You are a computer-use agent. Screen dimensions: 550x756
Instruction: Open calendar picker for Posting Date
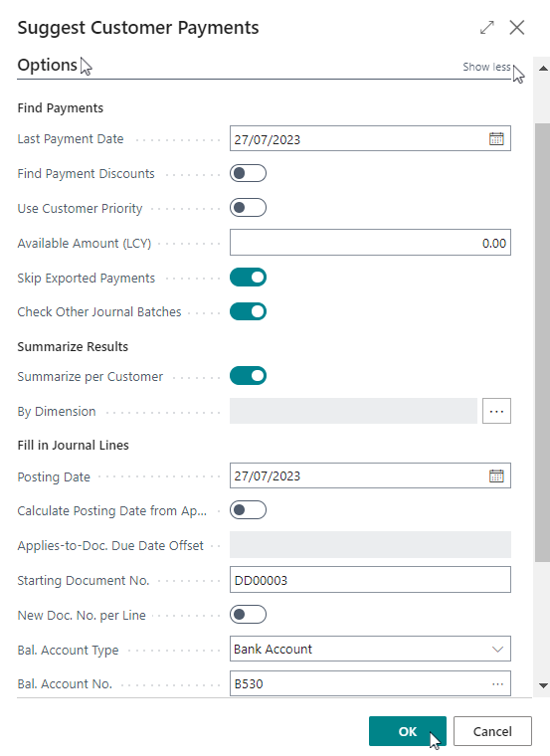(496, 475)
